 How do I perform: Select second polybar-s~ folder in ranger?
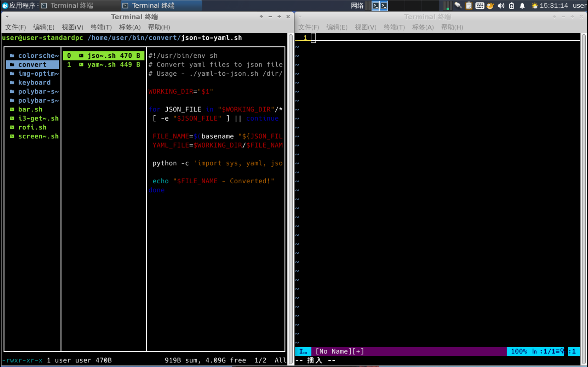click(33, 100)
